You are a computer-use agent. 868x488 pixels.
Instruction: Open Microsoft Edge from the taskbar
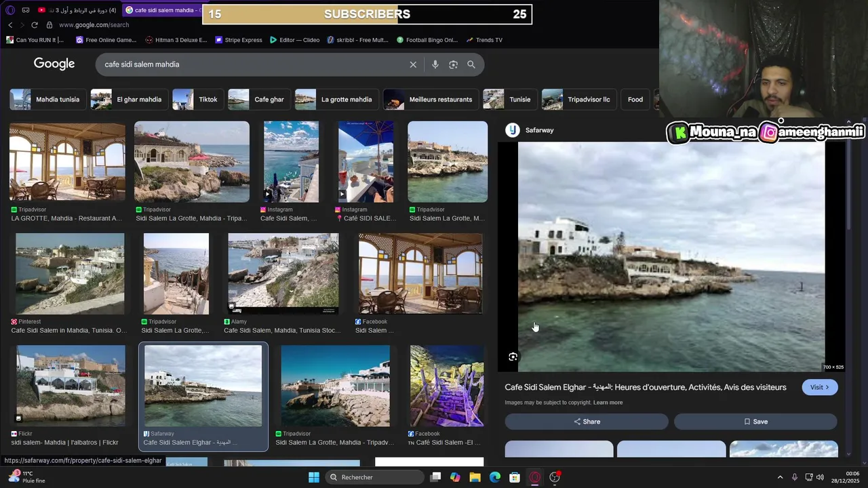click(x=495, y=477)
